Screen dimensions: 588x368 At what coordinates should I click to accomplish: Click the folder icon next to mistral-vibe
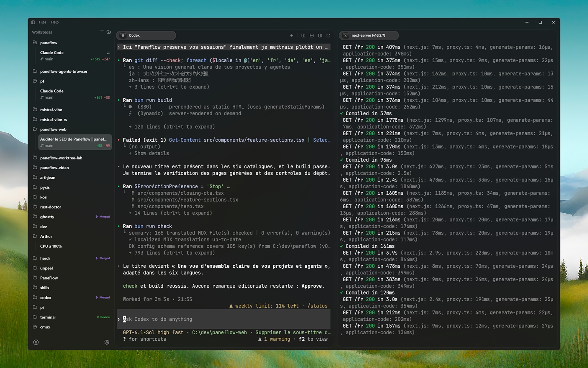[35, 110]
